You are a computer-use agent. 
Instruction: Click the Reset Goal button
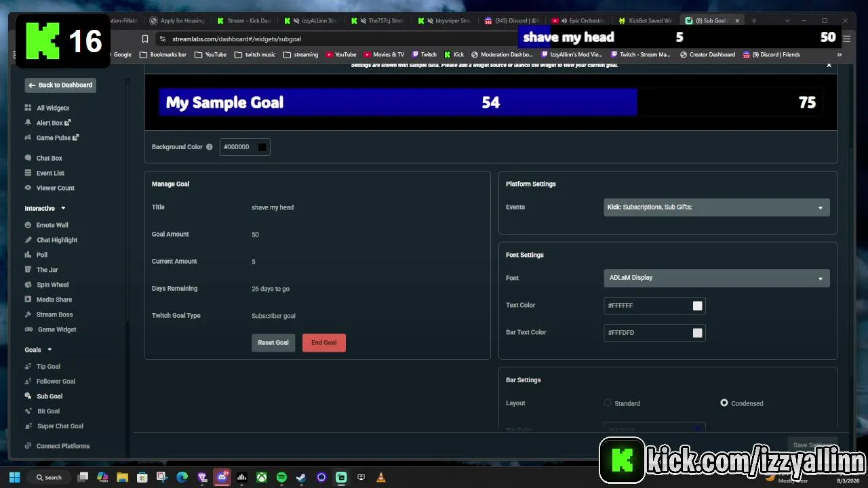pyautogui.click(x=273, y=343)
